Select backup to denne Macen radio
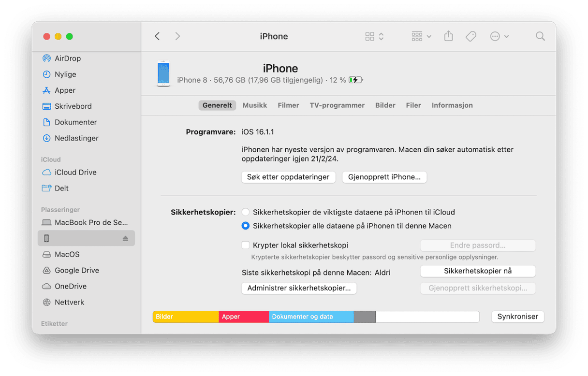Screen dimensions: 588x376 [246, 226]
